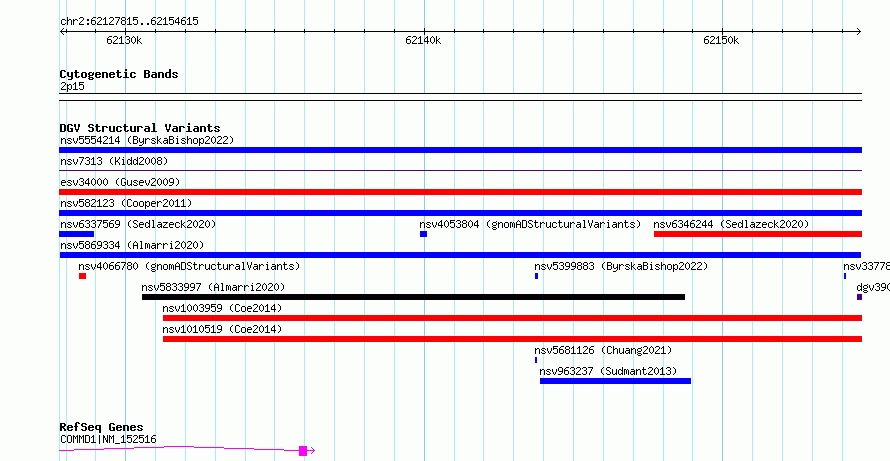Viewport: 890px width, 461px height.
Task: Click the RefSeq Genes track title
Action: click(101, 428)
